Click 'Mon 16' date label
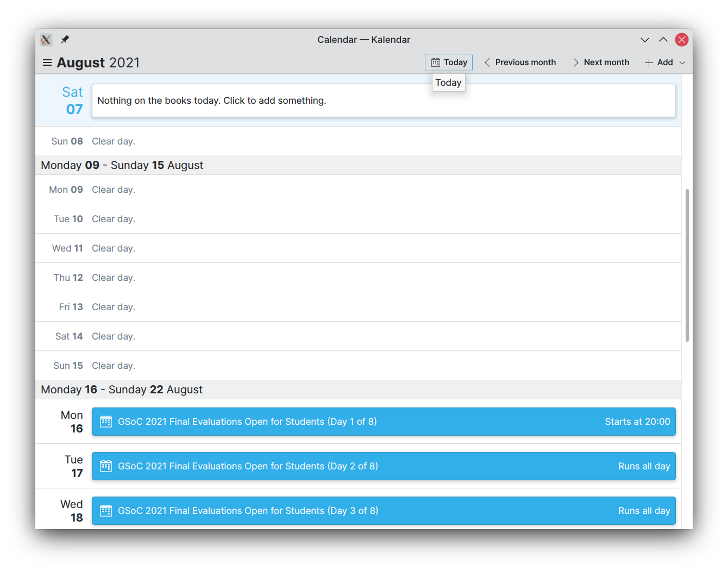The height and width of the screenshot is (571, 728). pyautogui.click(x=72, y=422)
